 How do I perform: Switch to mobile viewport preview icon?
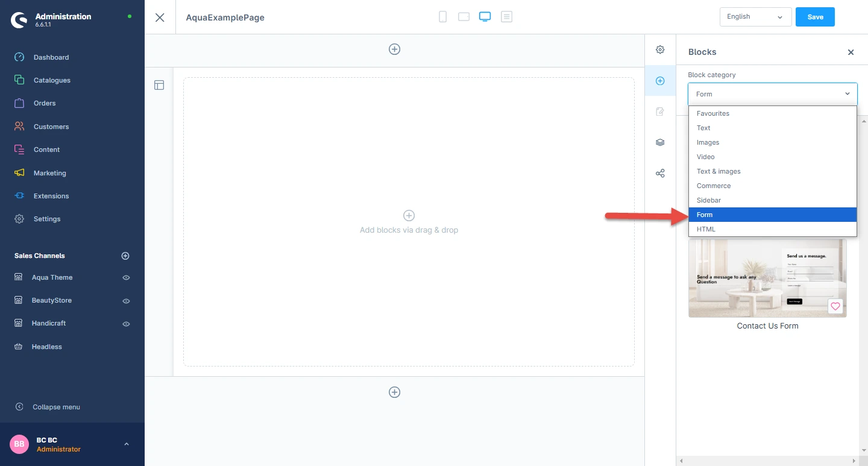pos(442,17)
